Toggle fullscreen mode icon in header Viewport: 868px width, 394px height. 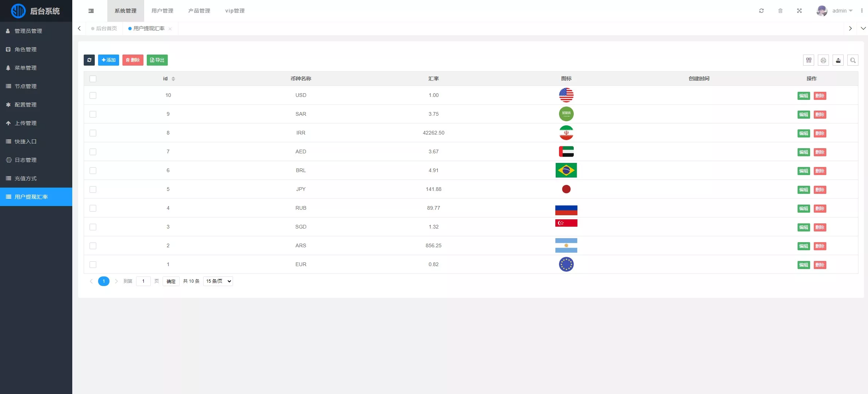coord(799,11)
